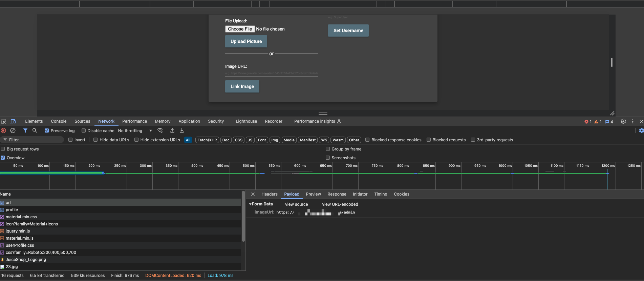Focus the Image URL input field
This screenshot has height=281, width=644.
(272, 73)
